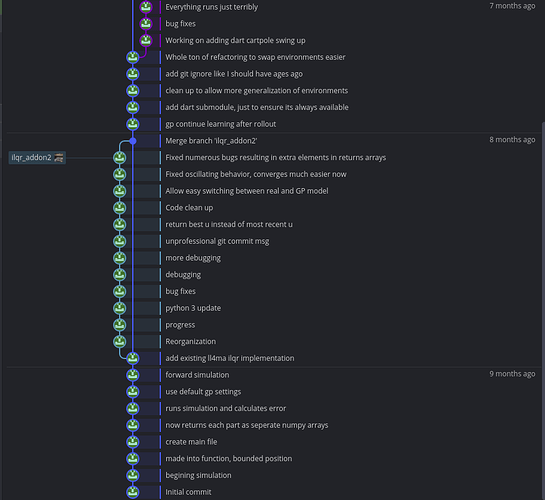Click avatar icon for 'Everything runs just terribly'

point(146,7)
